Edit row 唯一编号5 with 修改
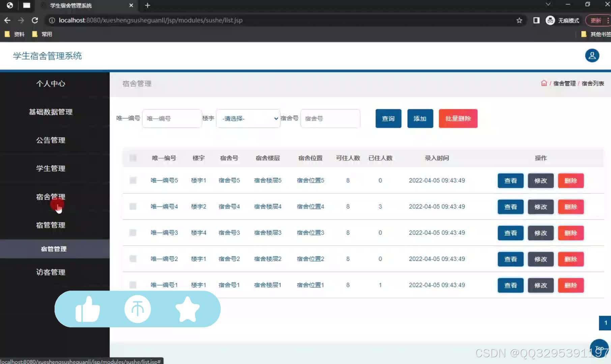Screen dimensions: 611x364 pyautogui.click(x=541, y=181)
